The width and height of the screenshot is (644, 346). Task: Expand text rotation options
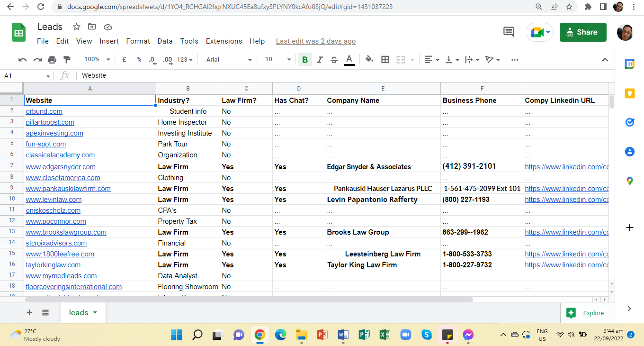[493, 60]
